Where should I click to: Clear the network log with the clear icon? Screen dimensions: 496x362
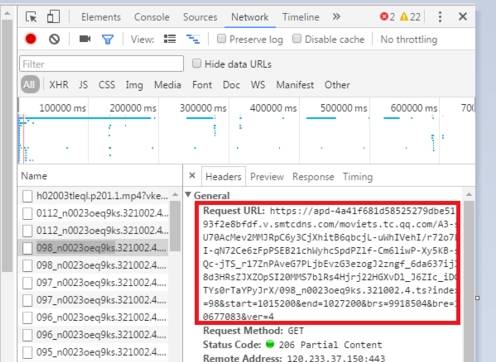click(54, 39)
